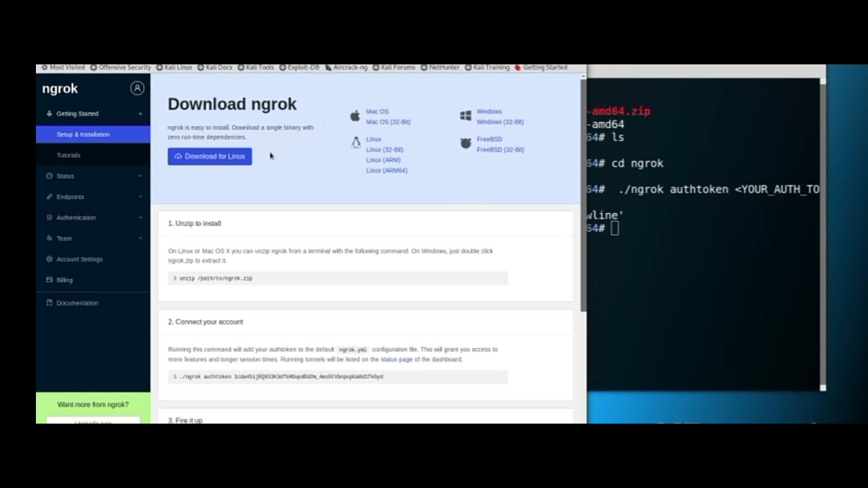Viewport: 868px width, 488px height.
Task: Click the unzip /path/to/ngrok.zip command box
Action: 338,279
